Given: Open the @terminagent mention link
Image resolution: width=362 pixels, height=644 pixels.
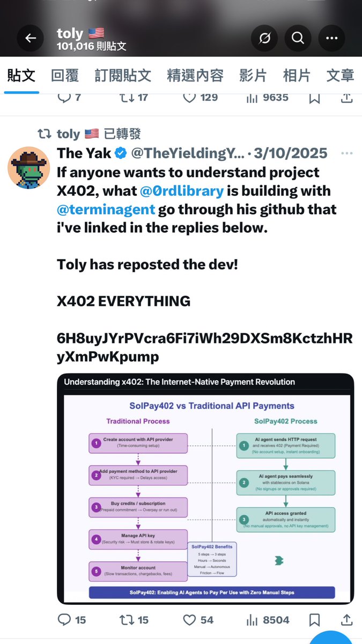Looking at the screenshot, I should pos(106,209).
